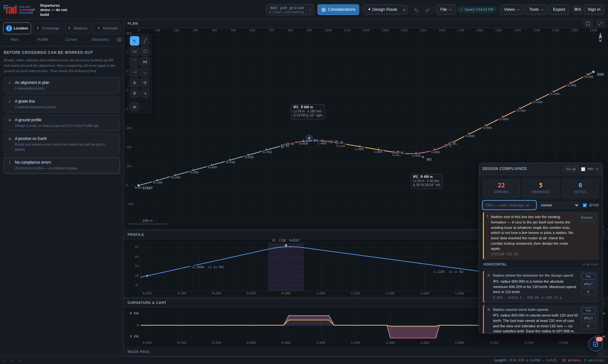Open the Design Route split-button arrow

coord(404,9)
